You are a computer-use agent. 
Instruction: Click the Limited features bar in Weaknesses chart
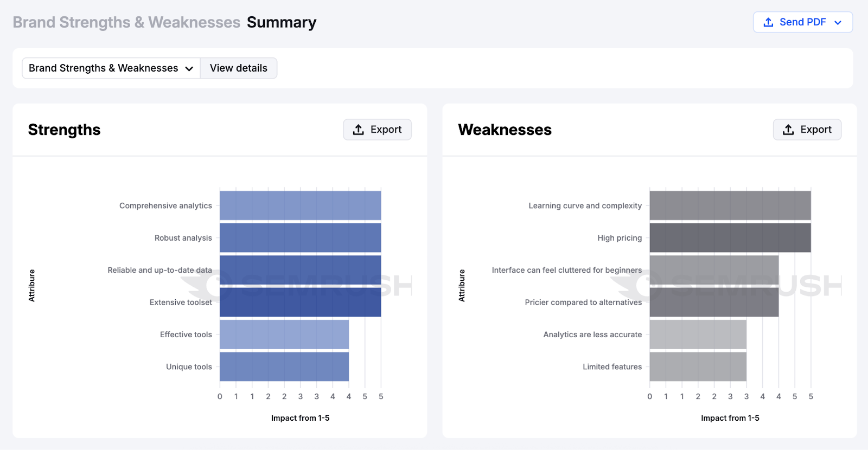[697, 367]
